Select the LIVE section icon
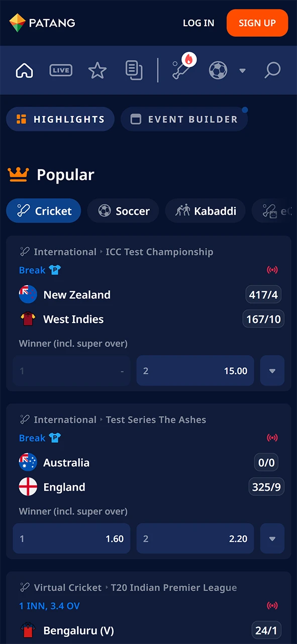 (61, 70)
